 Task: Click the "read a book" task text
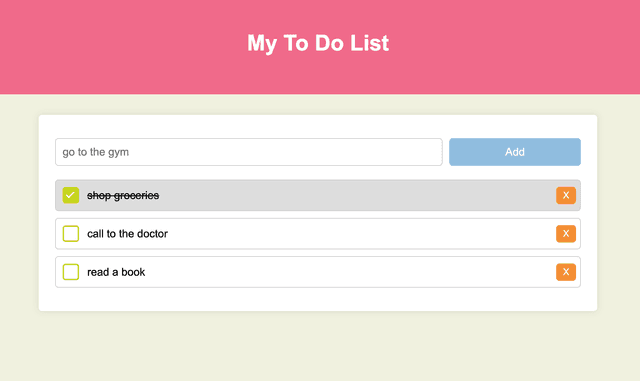(x=116, y=272)
